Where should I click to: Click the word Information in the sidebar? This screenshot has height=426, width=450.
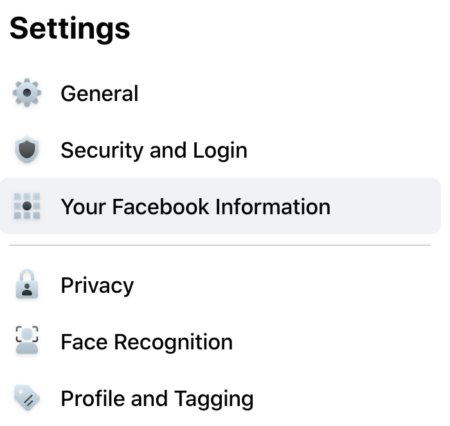273,207
